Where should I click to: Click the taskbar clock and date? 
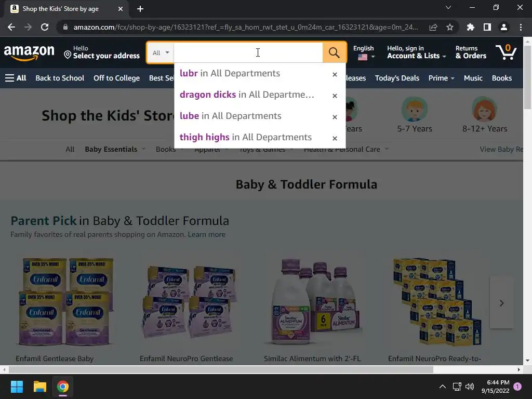pos(495,387)
